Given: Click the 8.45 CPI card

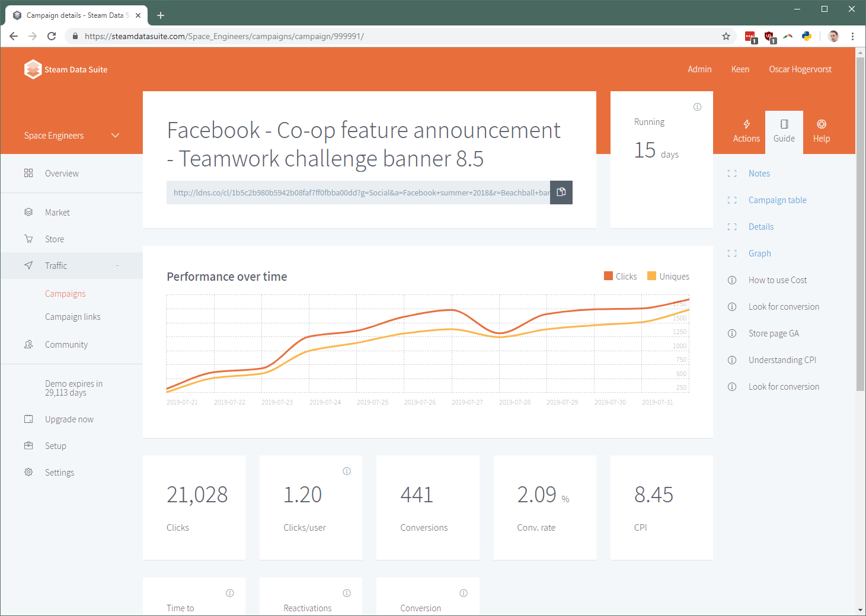Looking at the screenshot, I should click(662, 508).
